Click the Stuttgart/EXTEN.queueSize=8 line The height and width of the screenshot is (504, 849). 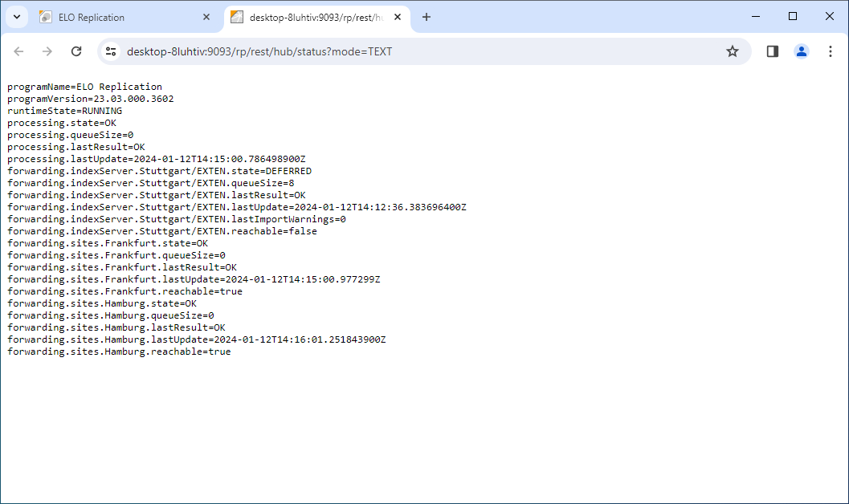pos(150,183)
